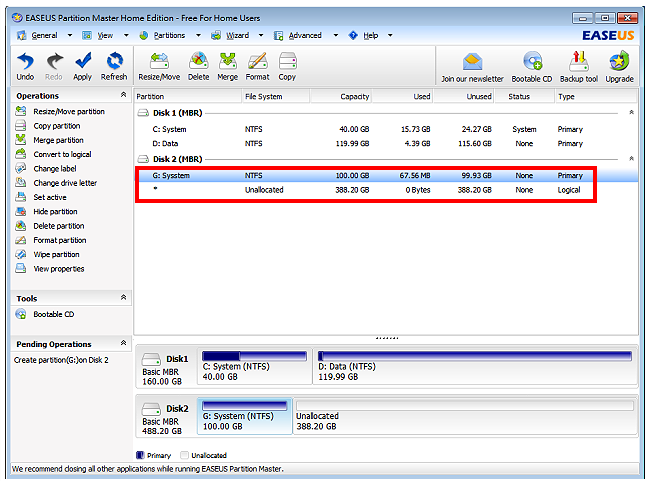
Task: Open the Backup tool
Action: 579,67
